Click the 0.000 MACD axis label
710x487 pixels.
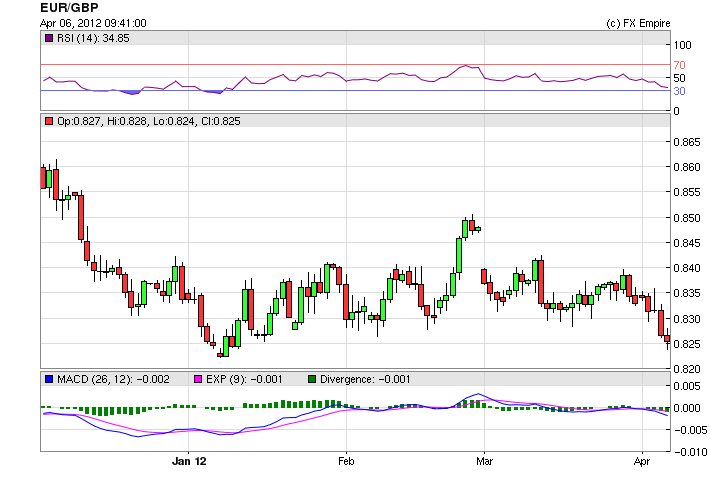687,408
